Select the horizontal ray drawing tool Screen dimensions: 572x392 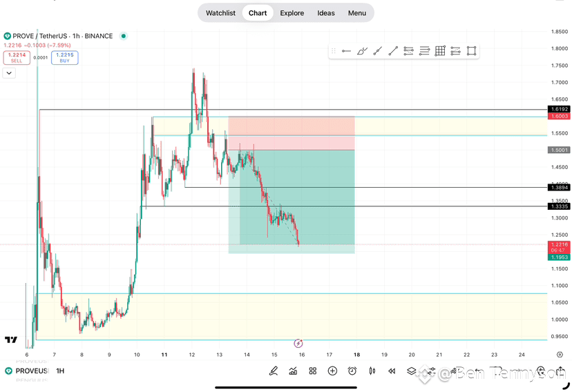pos(346,51)
